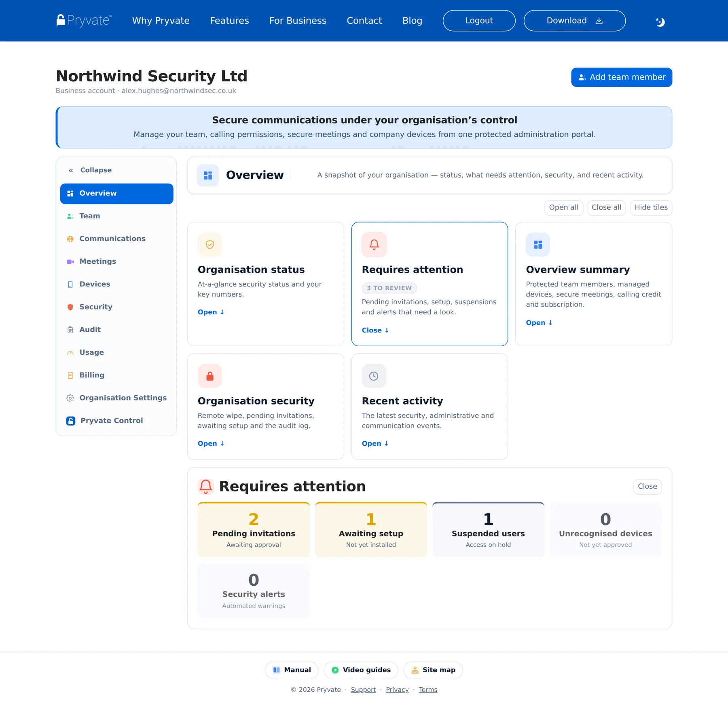This screenshot has width=728, height=705.
Task: Click the Communications globe icon in sidebar
Action: tap(70, 239)
